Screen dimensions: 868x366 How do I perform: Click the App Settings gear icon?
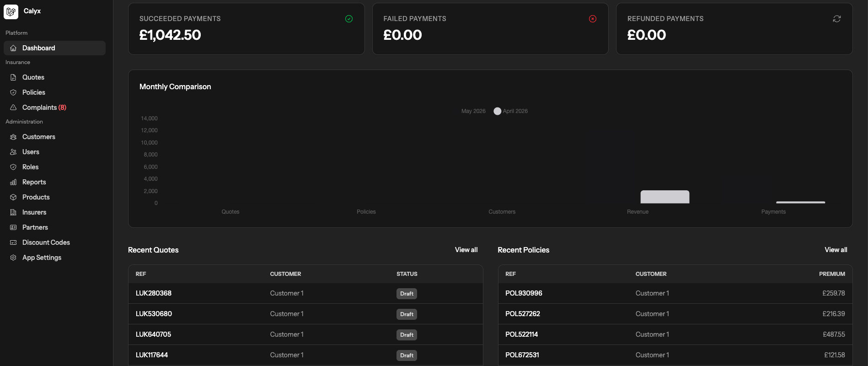click(x=13, y=258)
